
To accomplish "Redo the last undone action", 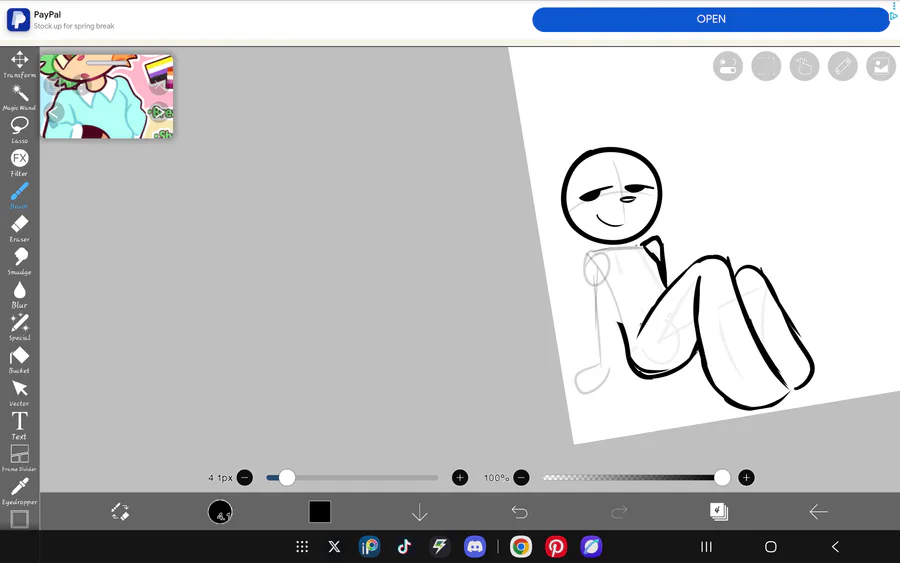I will click(619, 511).
